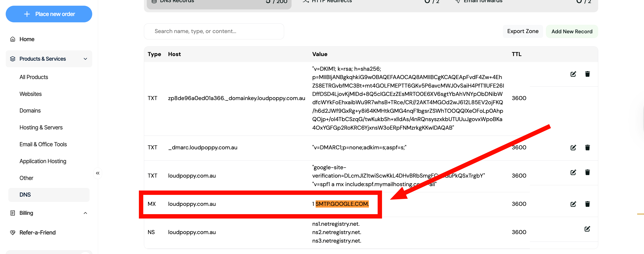Open the Home page

[27, 39]
